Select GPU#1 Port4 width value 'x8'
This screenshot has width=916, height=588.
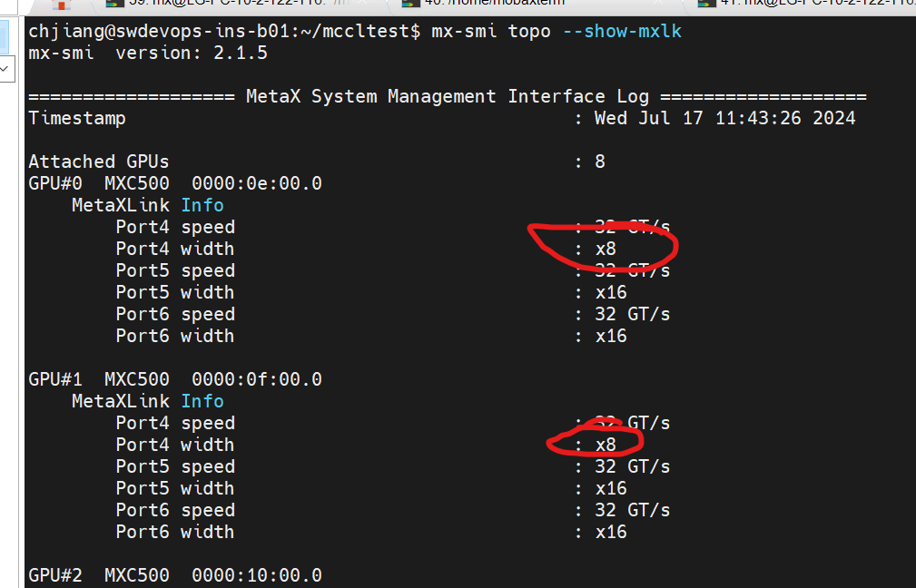(x=606, y=445)
